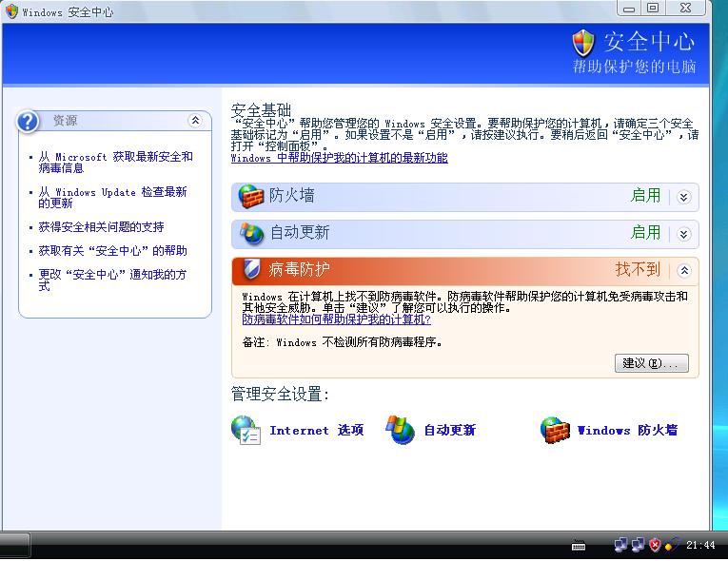The width and height of the screenshot is (728, 561).
Task: Open the 自动更新 Windows flag icon under 管理安全设置
Action: [x=401, y=430]
